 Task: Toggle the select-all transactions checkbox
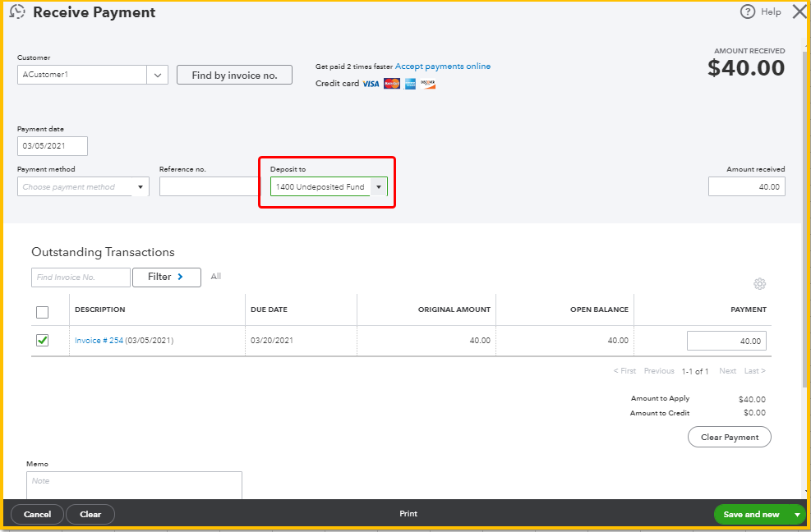click(42, 312)
